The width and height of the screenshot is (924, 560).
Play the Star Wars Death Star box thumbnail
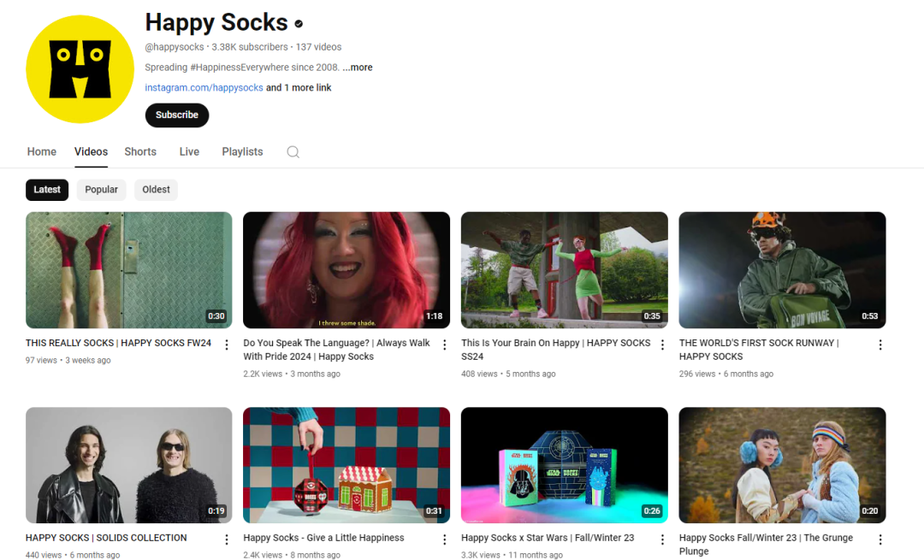(x=565, y=465)
